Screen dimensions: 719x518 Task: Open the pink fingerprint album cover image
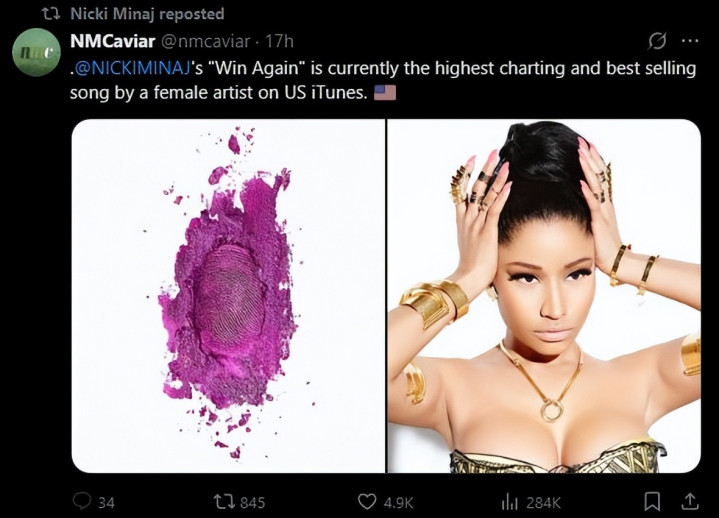click(228, 296)
